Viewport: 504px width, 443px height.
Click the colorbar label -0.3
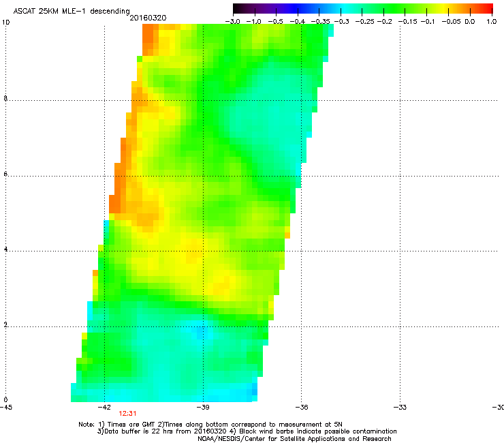point(341,22)
